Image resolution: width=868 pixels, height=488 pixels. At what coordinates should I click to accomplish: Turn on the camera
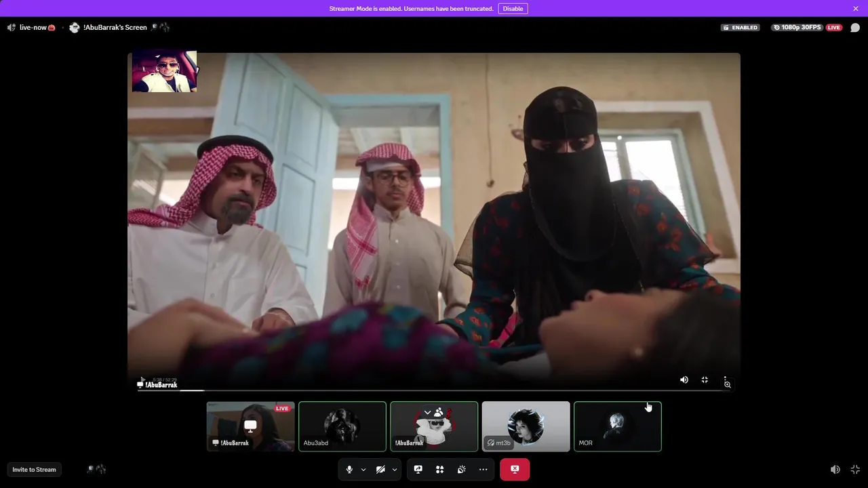tap(380, 470)
